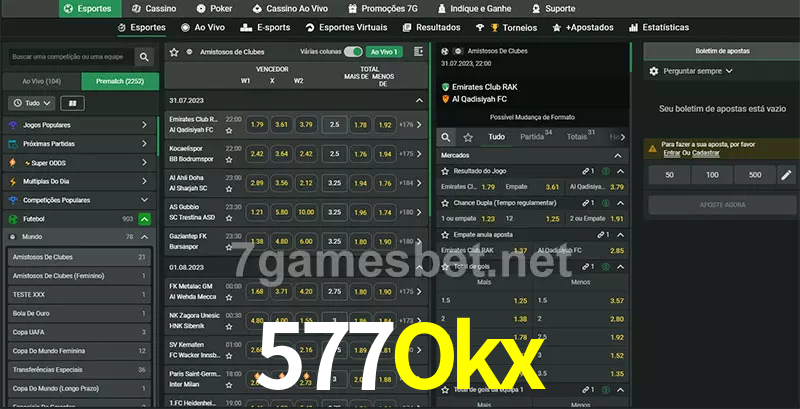Collapse the 31.07.2023 date group
The image size is (800, 409).
tap(419, 100)
